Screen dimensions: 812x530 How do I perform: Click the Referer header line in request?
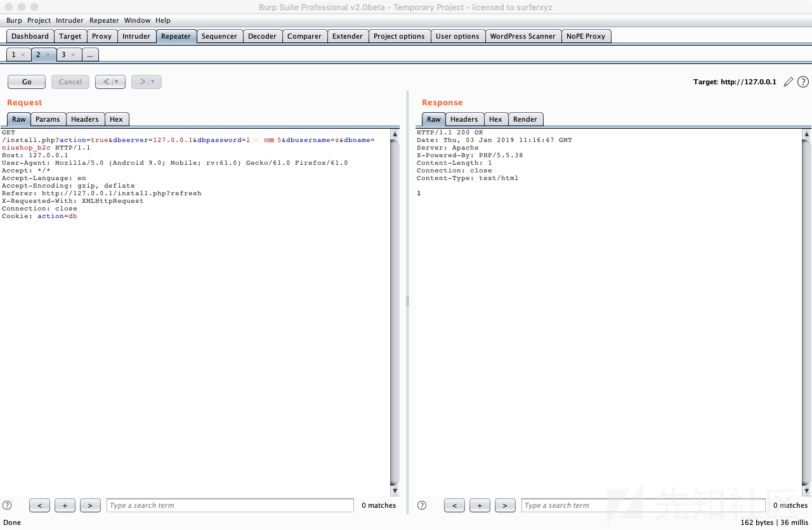point(101,193)
